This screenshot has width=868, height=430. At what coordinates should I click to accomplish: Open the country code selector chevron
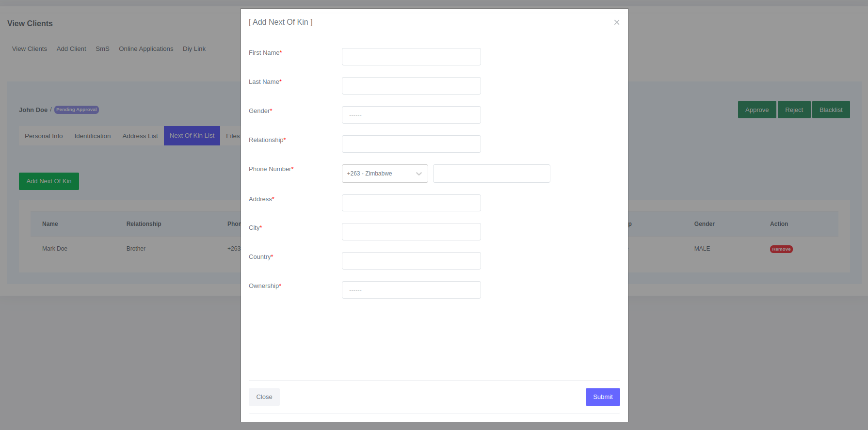(418, 173)
